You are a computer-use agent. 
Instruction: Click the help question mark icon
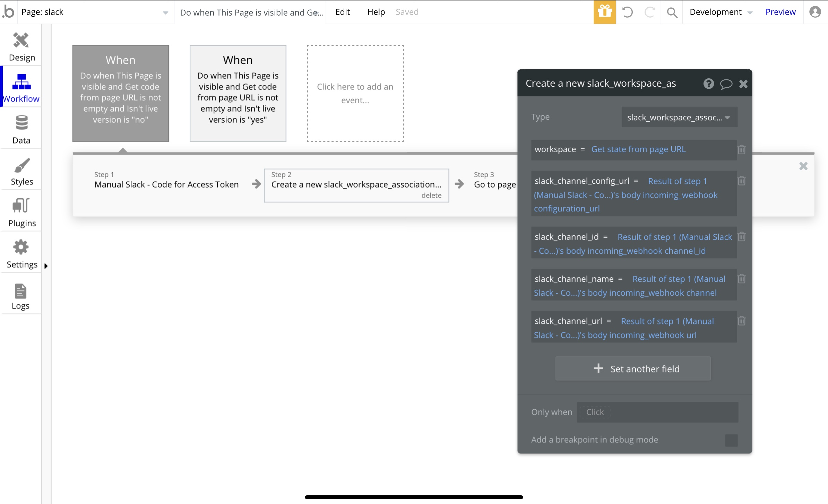[708, 84]
